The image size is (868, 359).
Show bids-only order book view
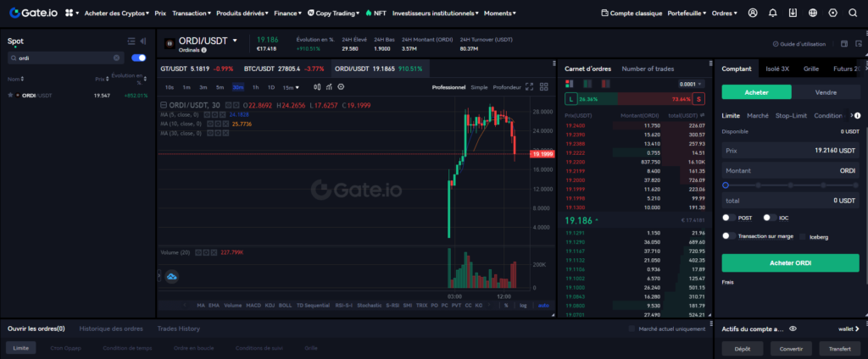tap(587, 84)
